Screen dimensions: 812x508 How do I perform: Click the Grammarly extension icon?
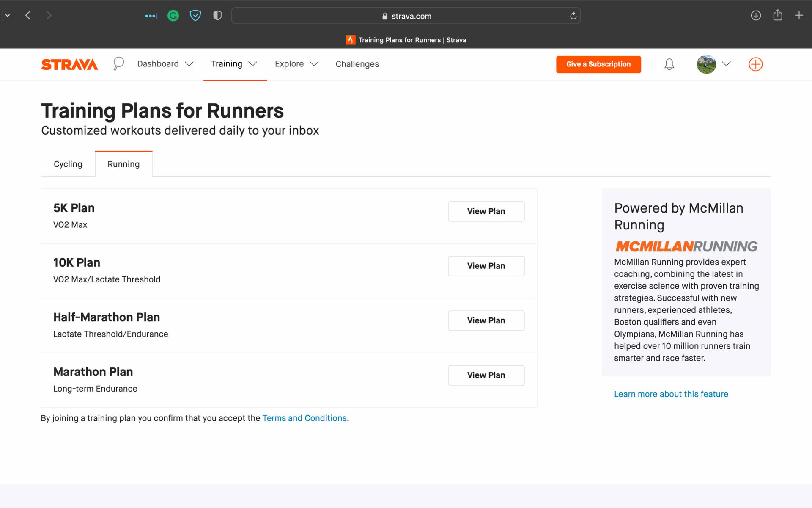173,16
